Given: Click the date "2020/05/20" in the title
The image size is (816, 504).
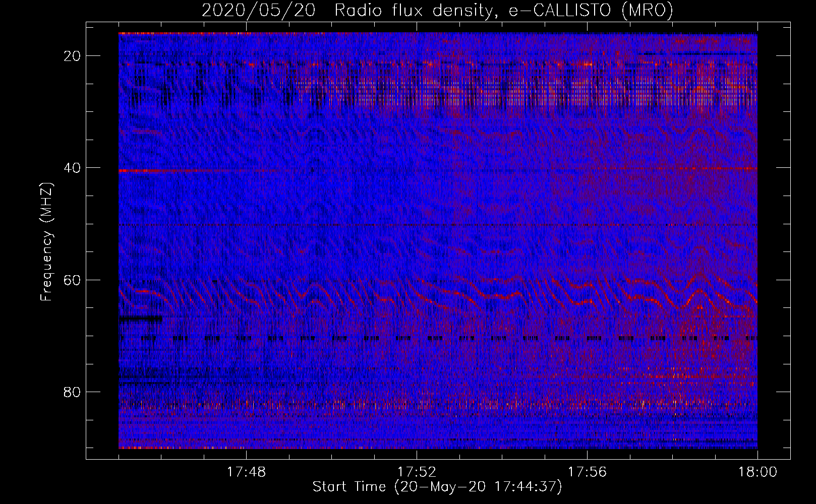Looking at the screenshot, I should [259, 10].
